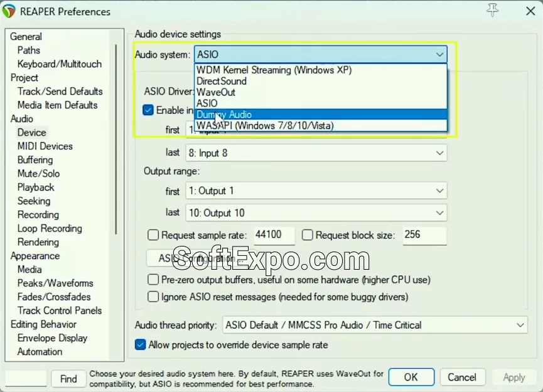
Task: Click the sample rate field showing 44100
Action: pyautogui.click(x=274, y=236)
